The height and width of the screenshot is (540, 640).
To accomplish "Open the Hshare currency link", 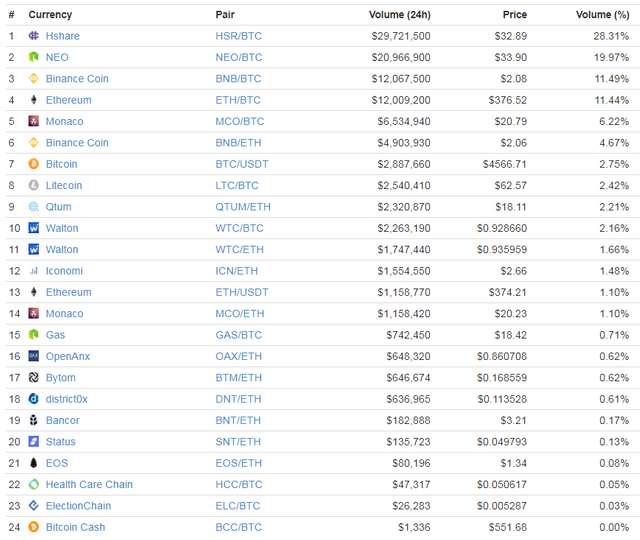I will (62, 36).
